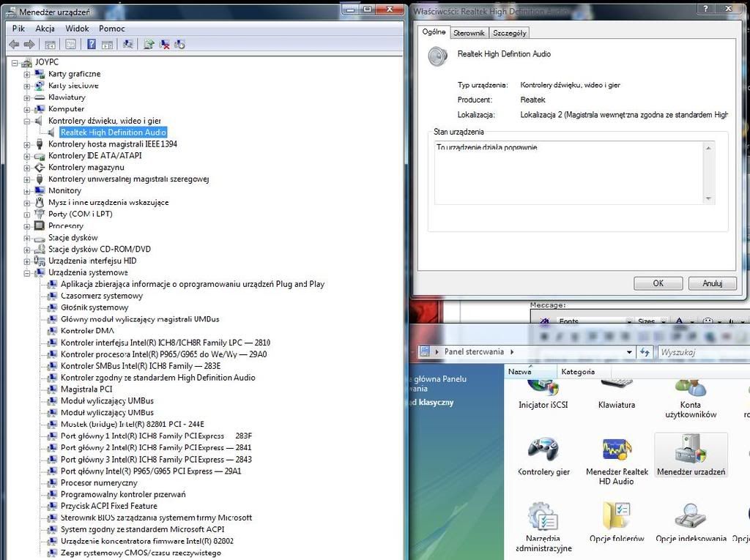
Task: Open Narzędzia administracyjne icon
Action: [x=543, y=528]
